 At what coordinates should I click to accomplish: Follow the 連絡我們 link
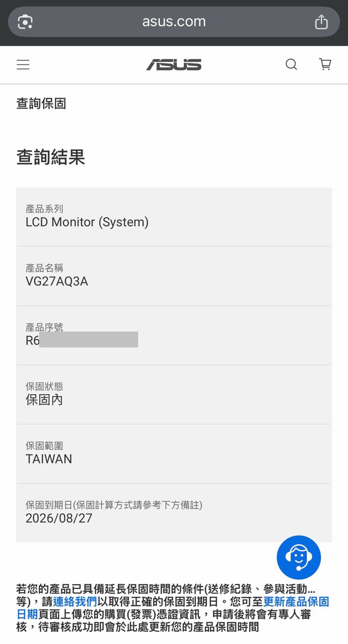tap(75, 602)
